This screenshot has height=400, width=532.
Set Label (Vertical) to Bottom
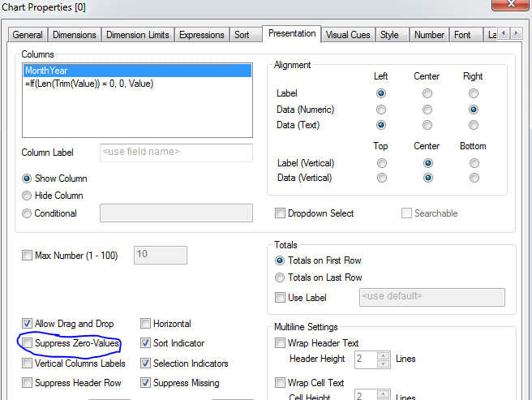click(474, 163)
